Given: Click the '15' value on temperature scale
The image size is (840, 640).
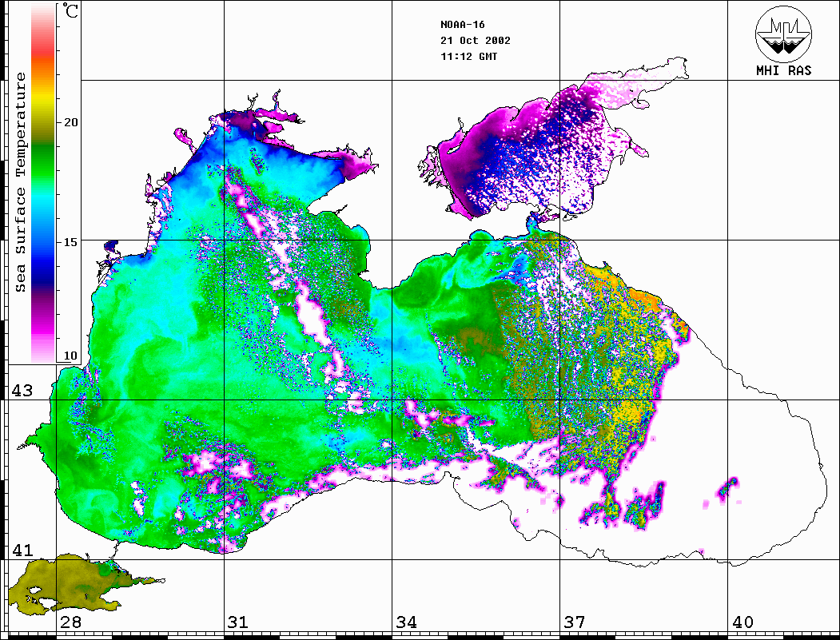Looking at the screenshot, I should pos(70,242).
